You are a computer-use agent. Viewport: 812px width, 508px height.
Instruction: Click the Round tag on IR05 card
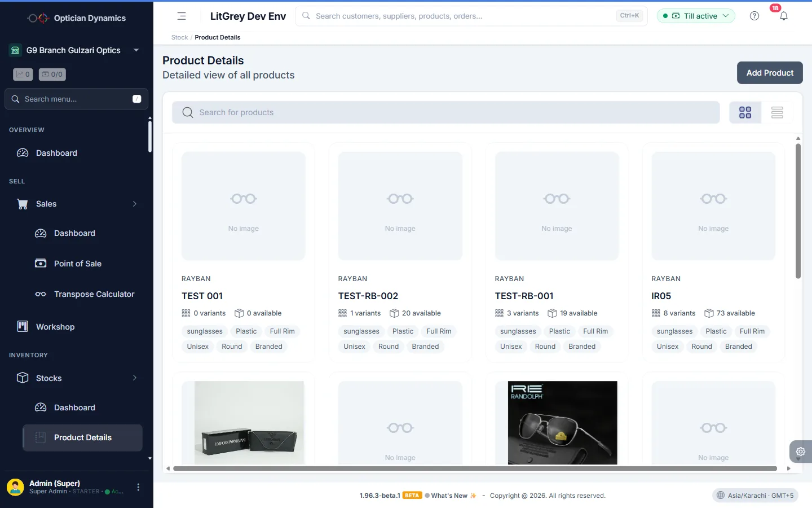(x=701, y=347)
